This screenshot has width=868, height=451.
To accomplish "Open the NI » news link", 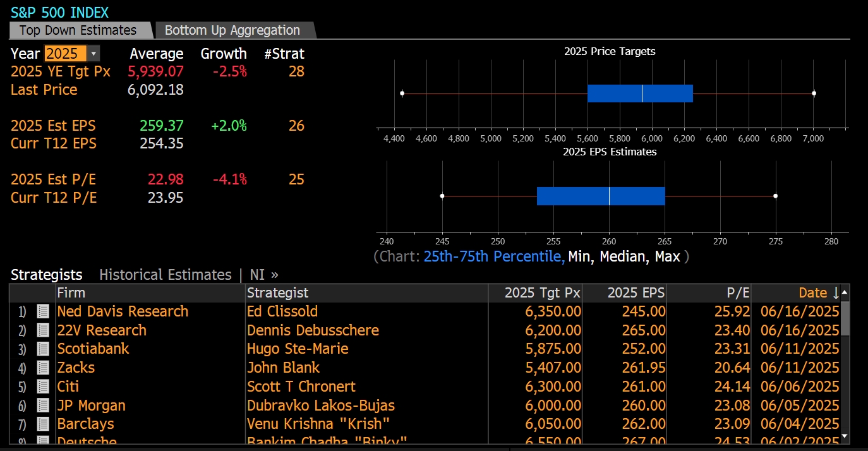I will 264,275.
